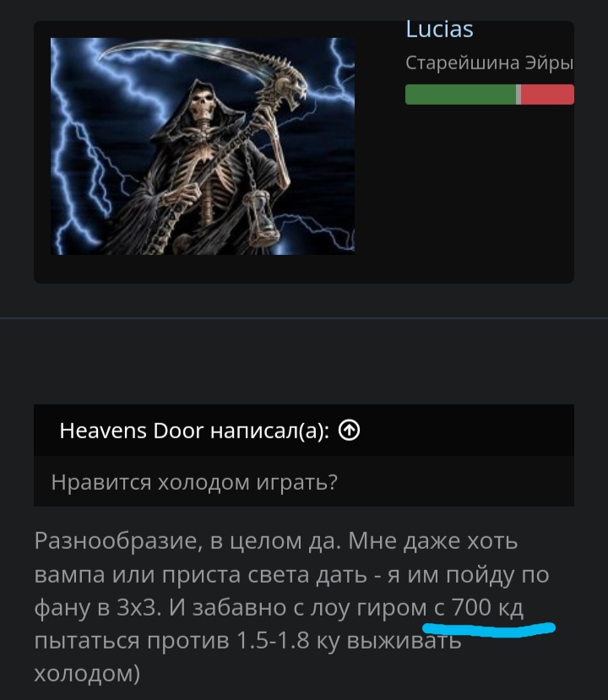Click the Heavens Door name in quote header

[132, 431]
